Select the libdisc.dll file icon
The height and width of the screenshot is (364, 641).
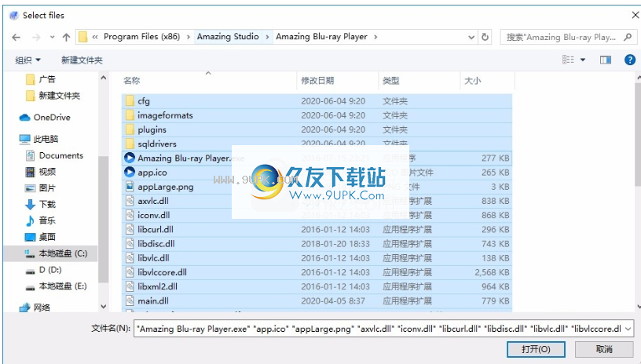(x=130, y=244)
